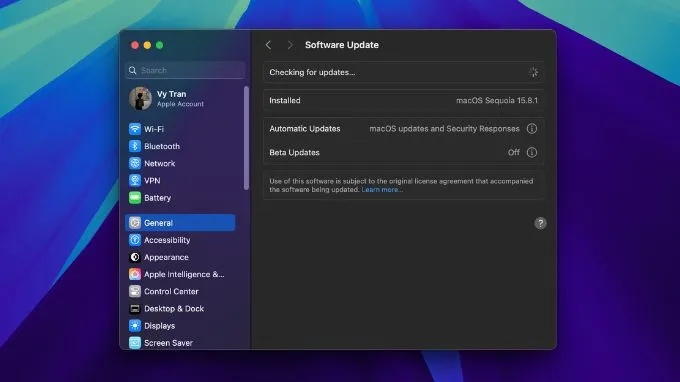The height and width of the screenshot is (382, 680).
Task: Click the Beta Updates label
Action: (x=294, y=153)
